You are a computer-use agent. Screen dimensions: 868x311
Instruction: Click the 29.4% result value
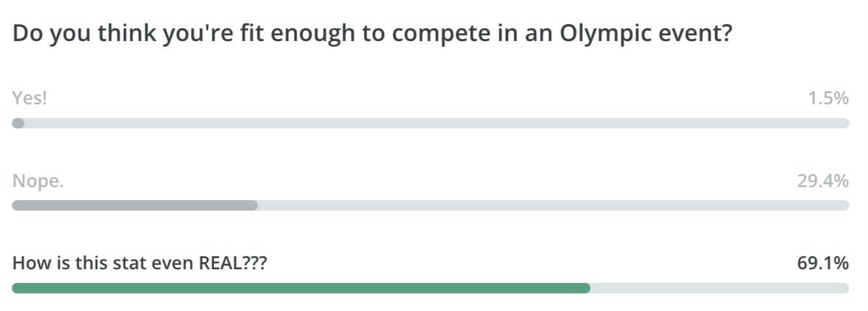(823, 181)
